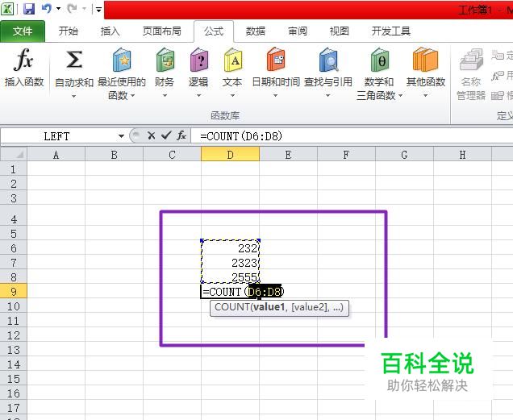Open the File (文件) tab
513x420 pixels.
23,31
